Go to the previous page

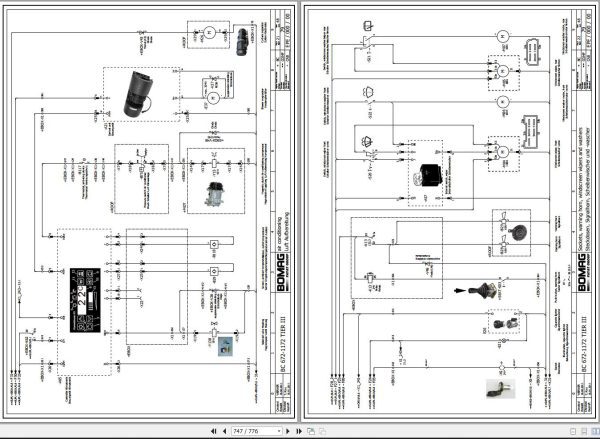(x=224, y=431)
